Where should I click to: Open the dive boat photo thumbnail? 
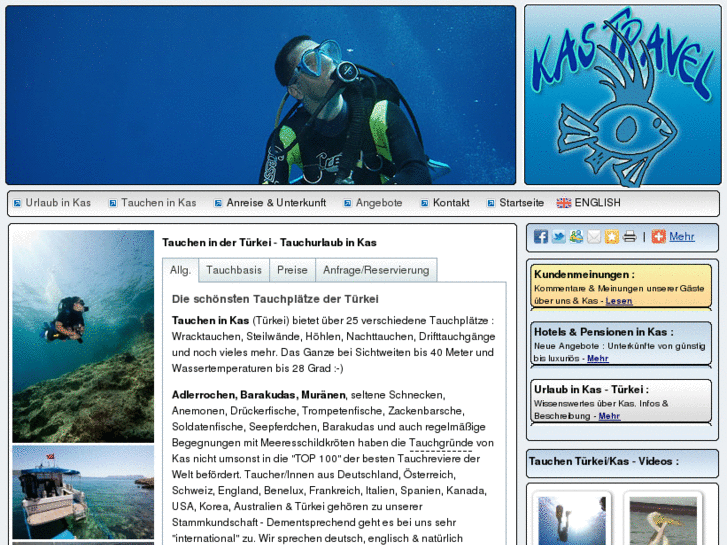coord(83,492)
